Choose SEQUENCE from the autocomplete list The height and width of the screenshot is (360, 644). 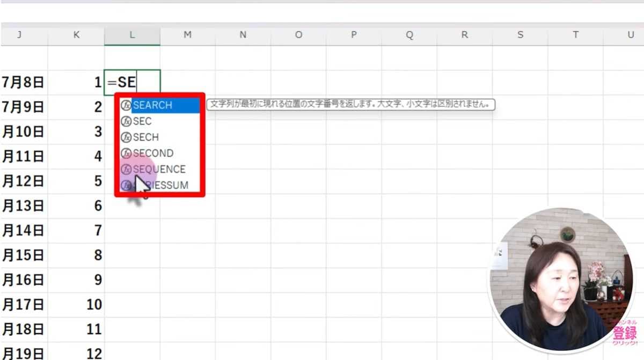point(159,170)
